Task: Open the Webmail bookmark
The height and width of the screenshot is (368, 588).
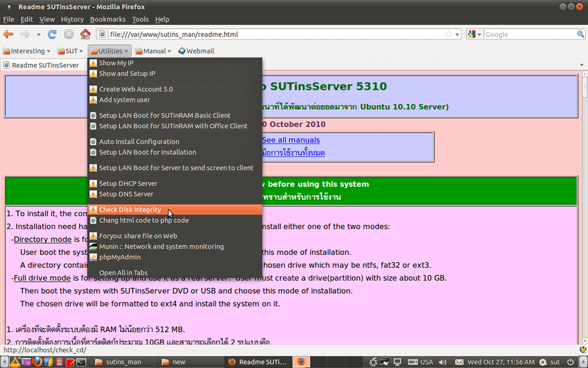Action: click(196, 51)
